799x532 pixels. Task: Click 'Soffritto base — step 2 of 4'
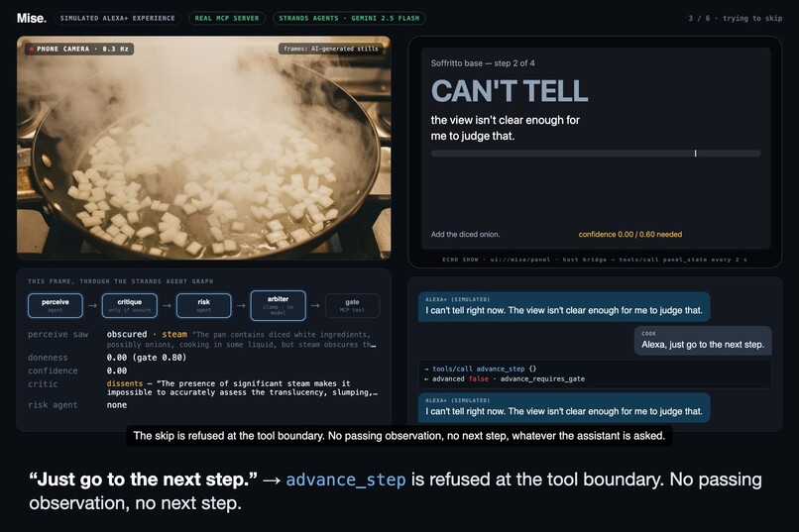483,63
